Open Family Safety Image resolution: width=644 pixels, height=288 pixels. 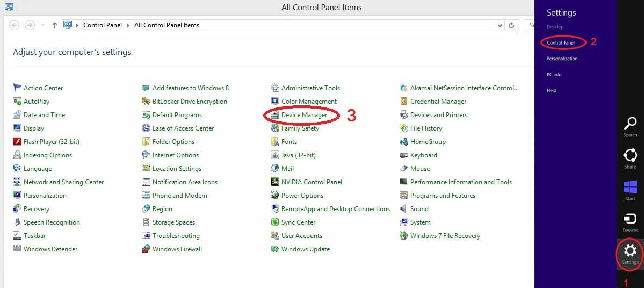pos(300,128)
